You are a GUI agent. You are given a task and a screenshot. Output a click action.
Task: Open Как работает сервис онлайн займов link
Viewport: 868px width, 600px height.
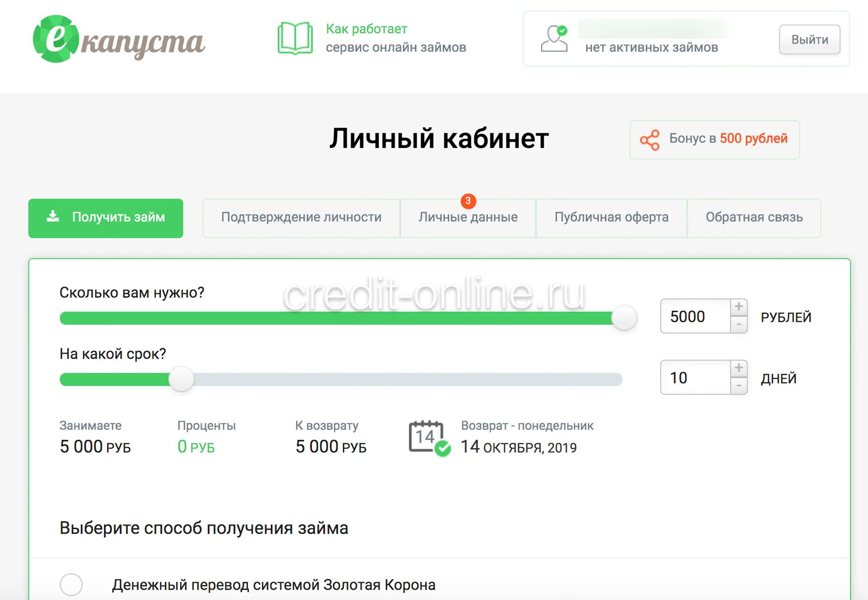[396, 38]
